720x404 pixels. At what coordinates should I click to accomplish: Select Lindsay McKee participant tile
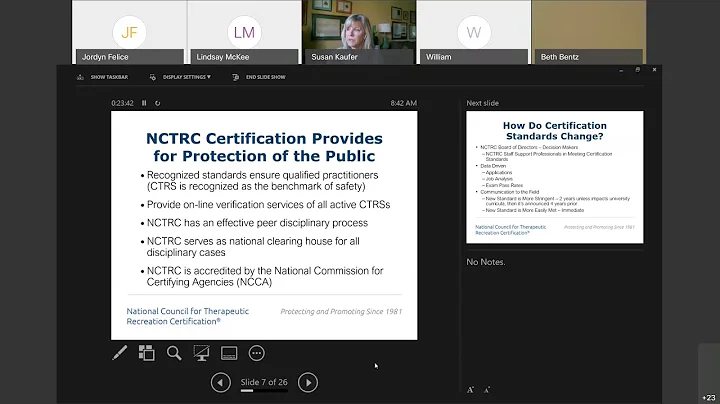coord(244,32)
